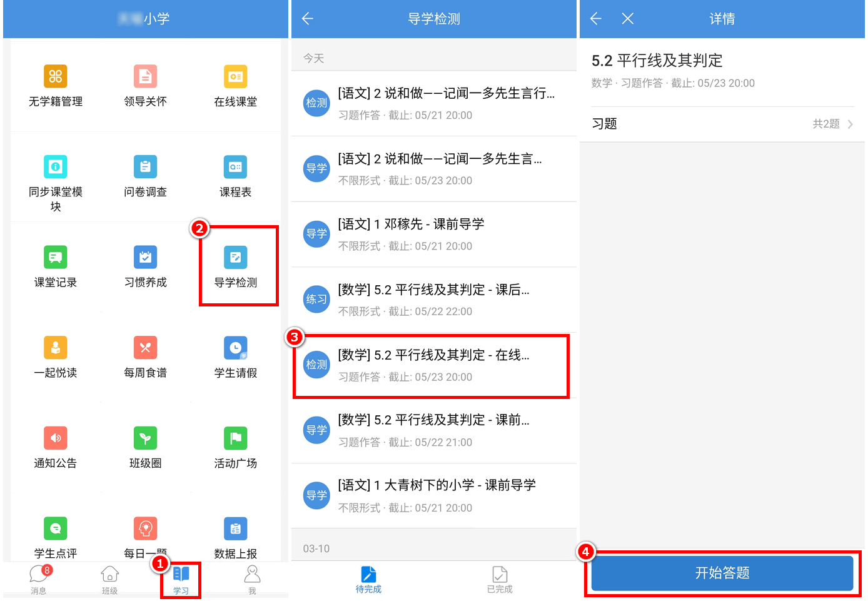Open the 每周食谱 icon
The height and width of the screenshot is (601, 868).
point(145,348)
